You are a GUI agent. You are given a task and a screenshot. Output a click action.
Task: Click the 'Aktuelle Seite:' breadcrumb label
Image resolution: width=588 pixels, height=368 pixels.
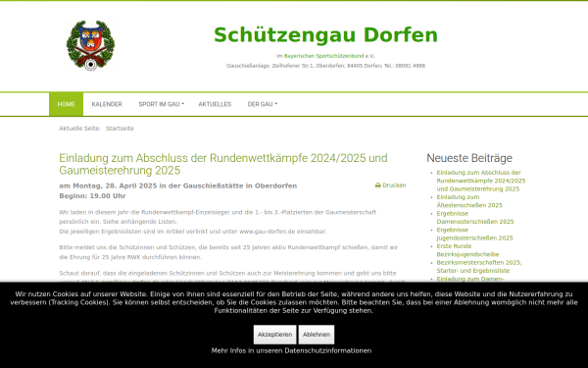click(79, 129)
